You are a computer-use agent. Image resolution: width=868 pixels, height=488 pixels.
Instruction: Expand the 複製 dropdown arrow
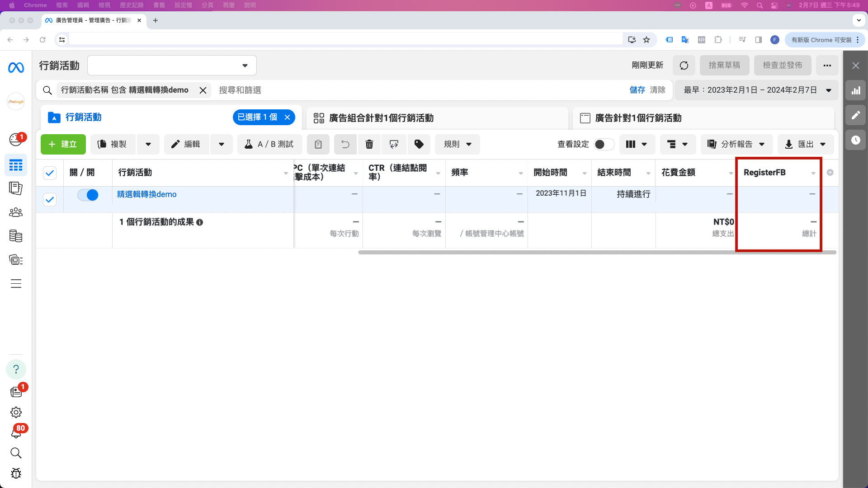148,144
